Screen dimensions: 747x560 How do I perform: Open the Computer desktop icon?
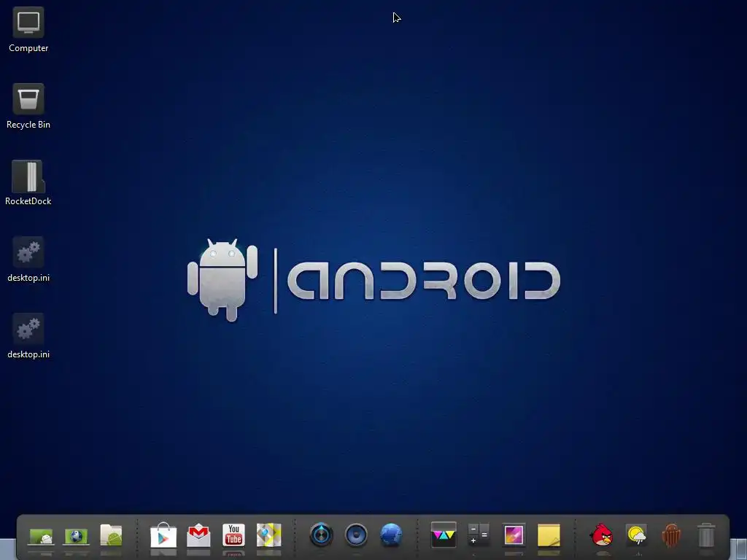[x=28, y=23]
